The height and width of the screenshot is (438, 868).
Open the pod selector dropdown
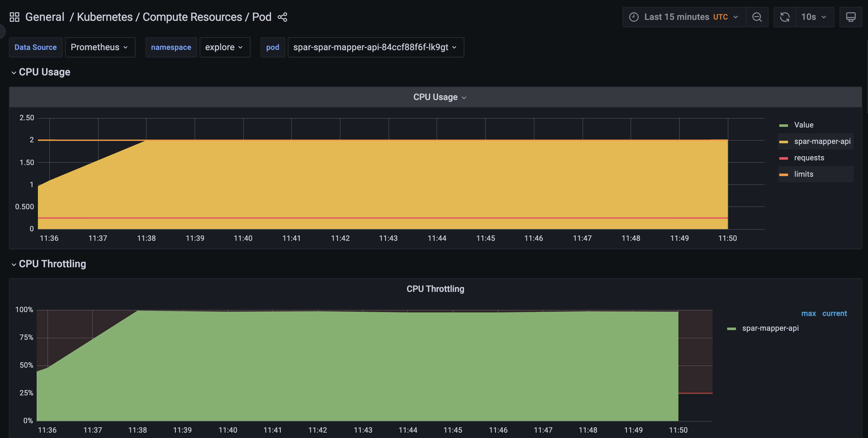(x=375, y=47)
